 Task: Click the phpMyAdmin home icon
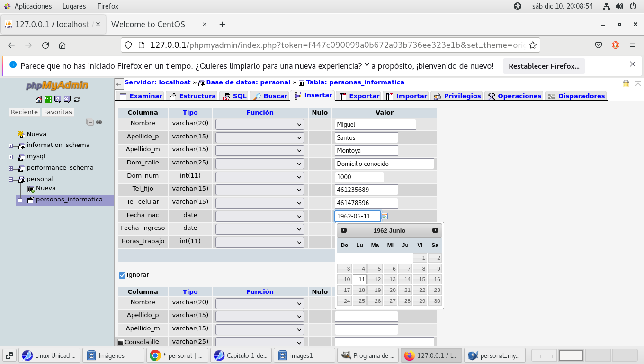39,100
